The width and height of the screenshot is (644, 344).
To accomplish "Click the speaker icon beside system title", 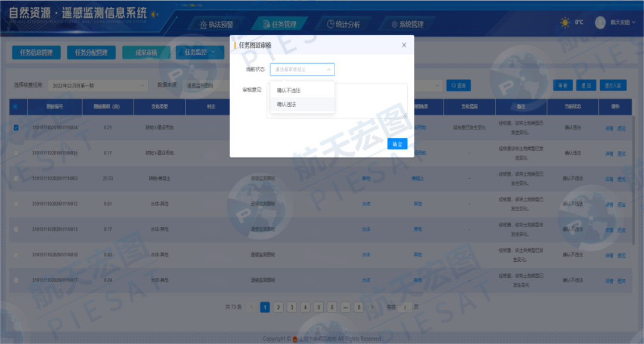I will 155,14.
